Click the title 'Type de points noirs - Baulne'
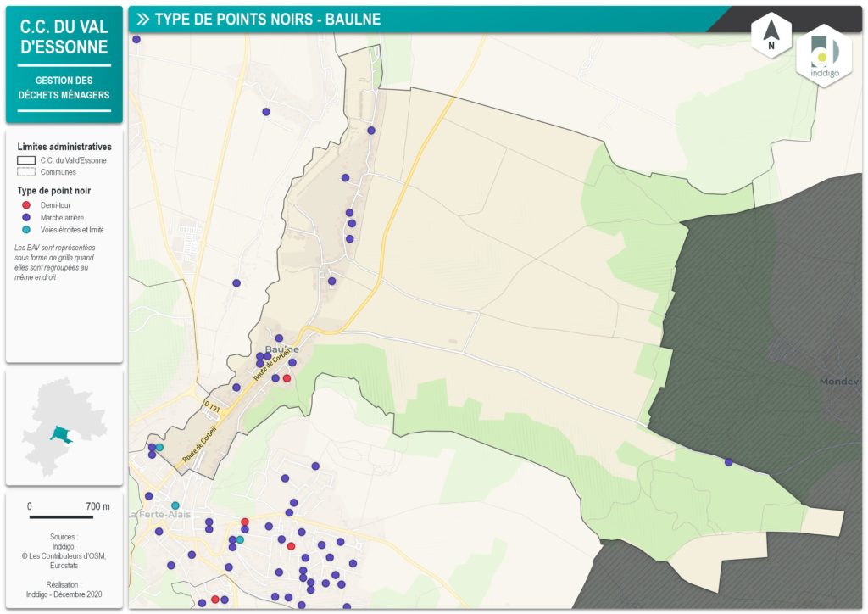The height and width of the screenshot is (614, 868). 267,19
